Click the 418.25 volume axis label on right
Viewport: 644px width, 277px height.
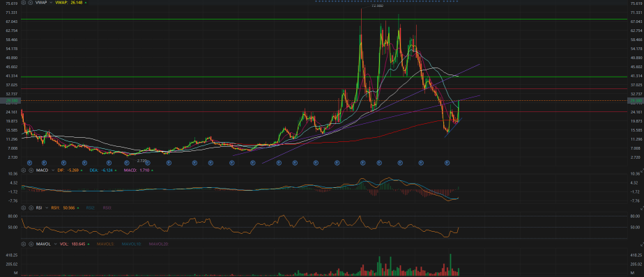[636, 255]
